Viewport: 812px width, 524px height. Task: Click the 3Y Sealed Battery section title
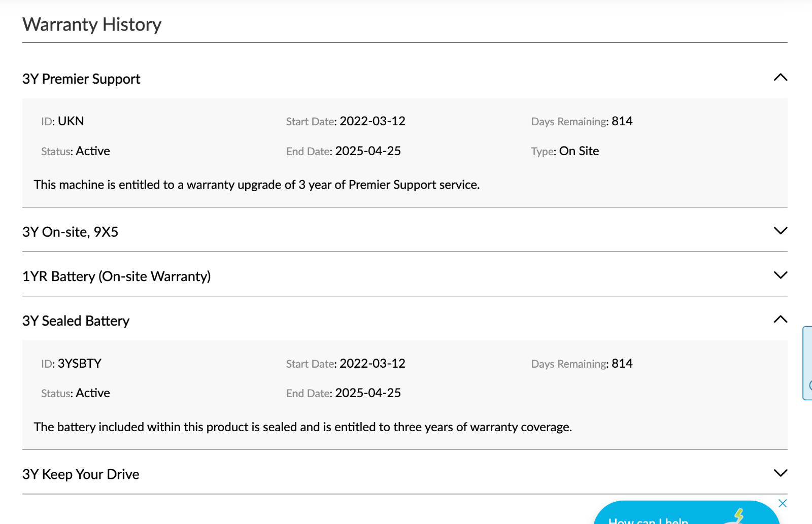tap(76, 321)
